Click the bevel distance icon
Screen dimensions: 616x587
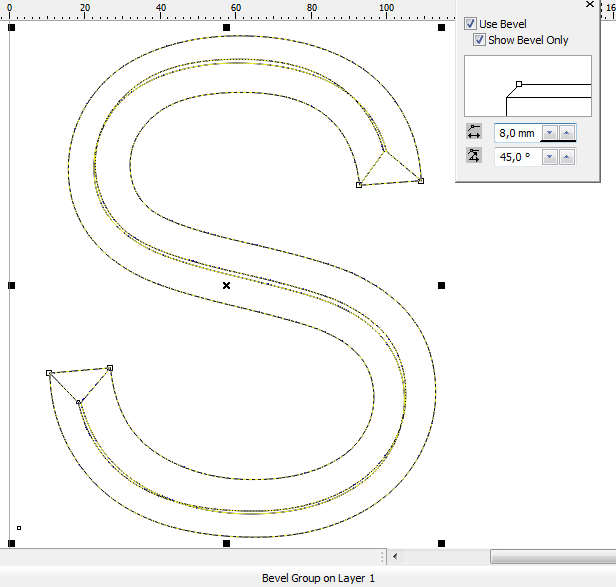click(474, 132)
